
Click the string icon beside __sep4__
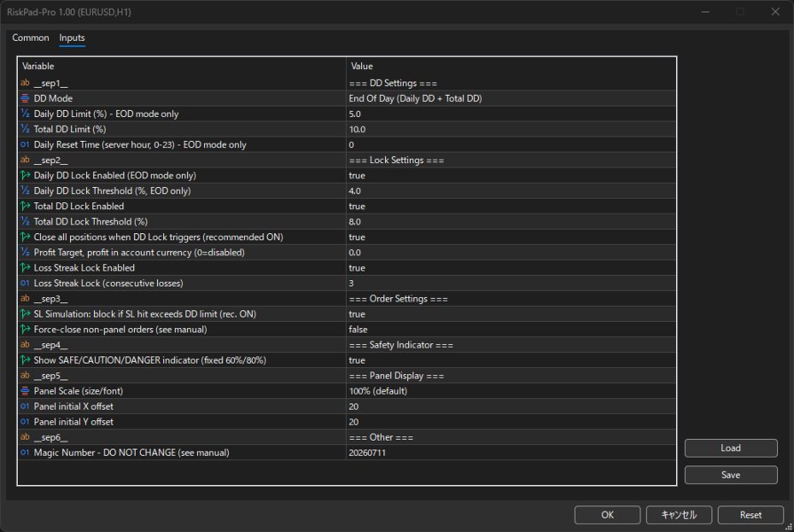(25, 344)
